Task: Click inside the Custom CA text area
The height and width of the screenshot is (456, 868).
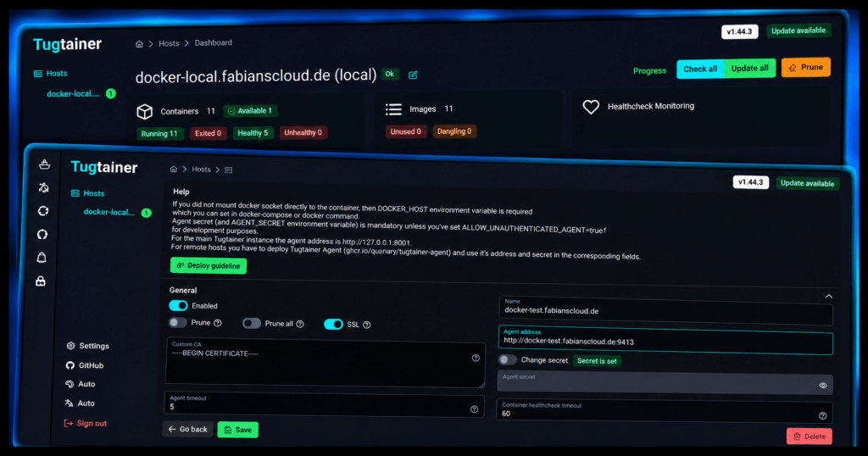Action: [x=325, y=363]
